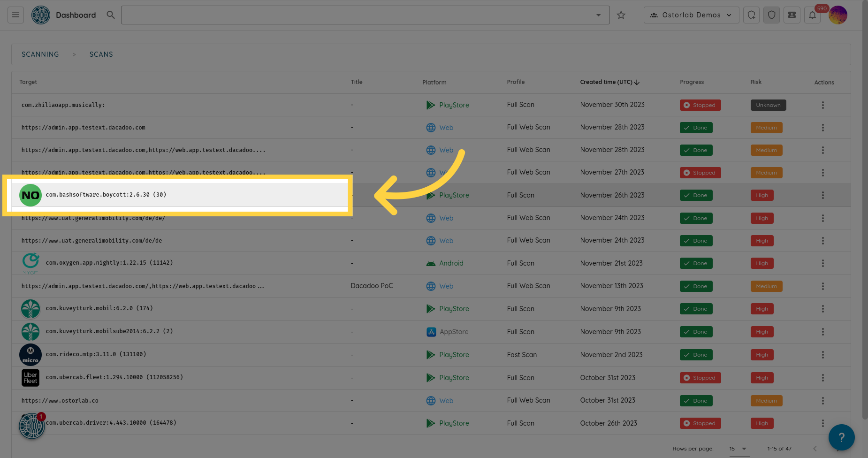The image size is (868, 458).
Task: Click Unknown risk badge on first row
Action: pyautogui.click(x=768, y=105)
